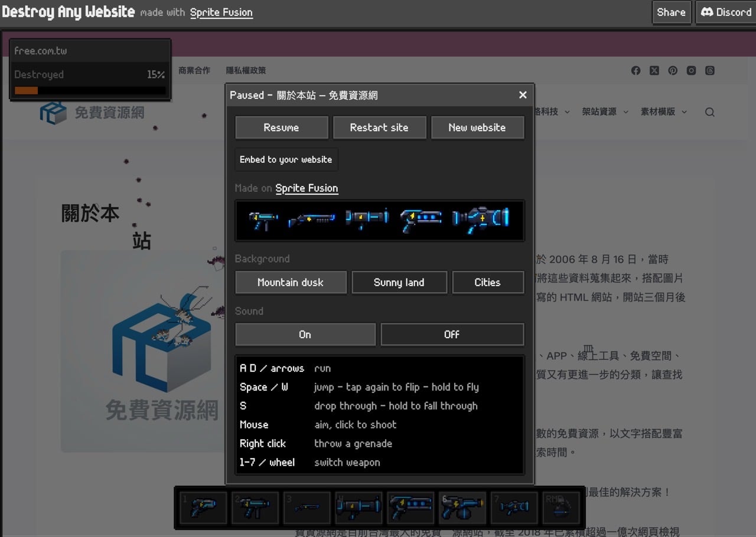Choose Cities background
This screenshot has width=756, height=537.
(x=488, y=282)
